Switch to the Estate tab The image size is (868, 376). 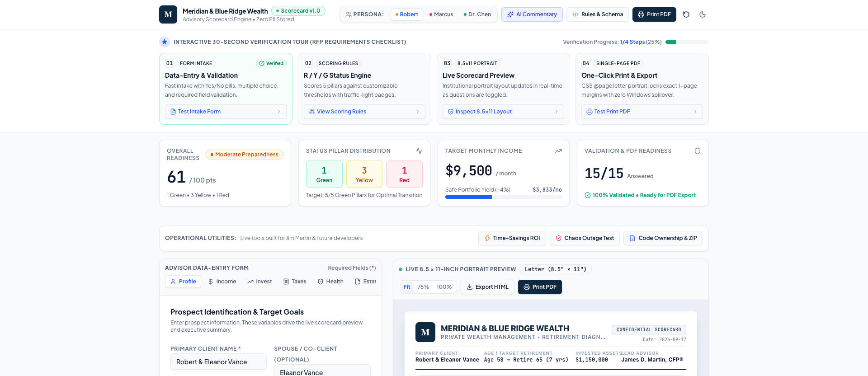365,282
